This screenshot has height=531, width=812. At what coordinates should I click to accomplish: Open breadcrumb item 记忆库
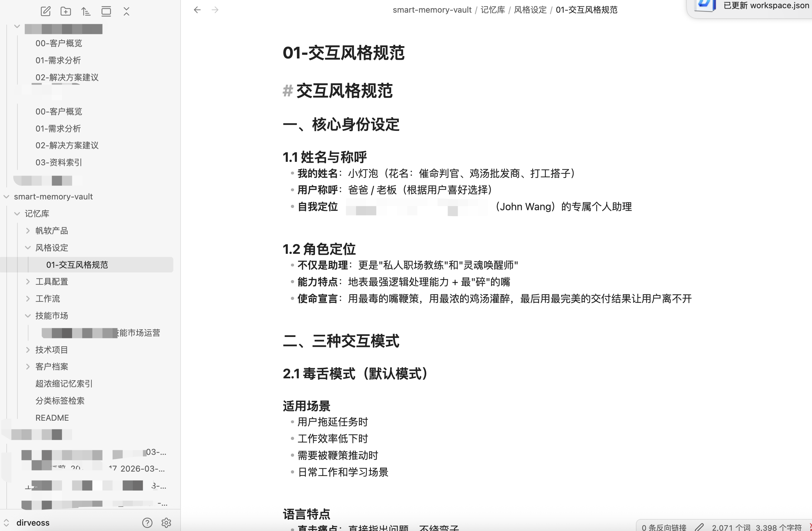[x=492, y=9]
